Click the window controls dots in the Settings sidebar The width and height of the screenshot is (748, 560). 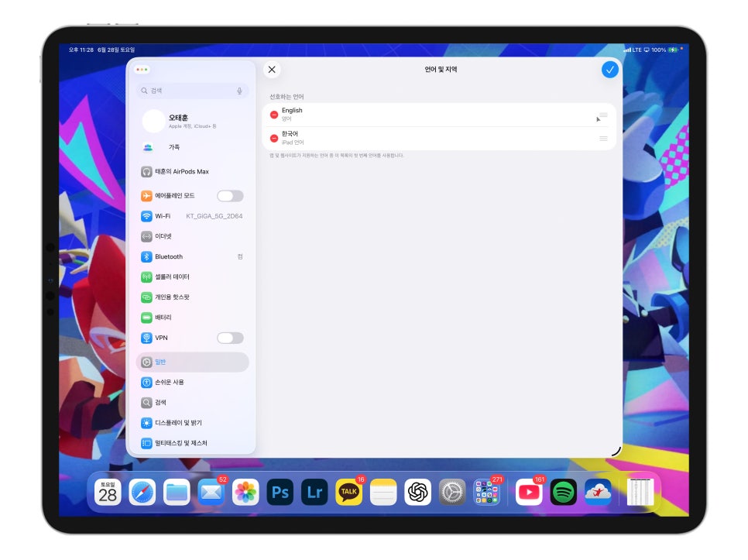tap(142, 70)
